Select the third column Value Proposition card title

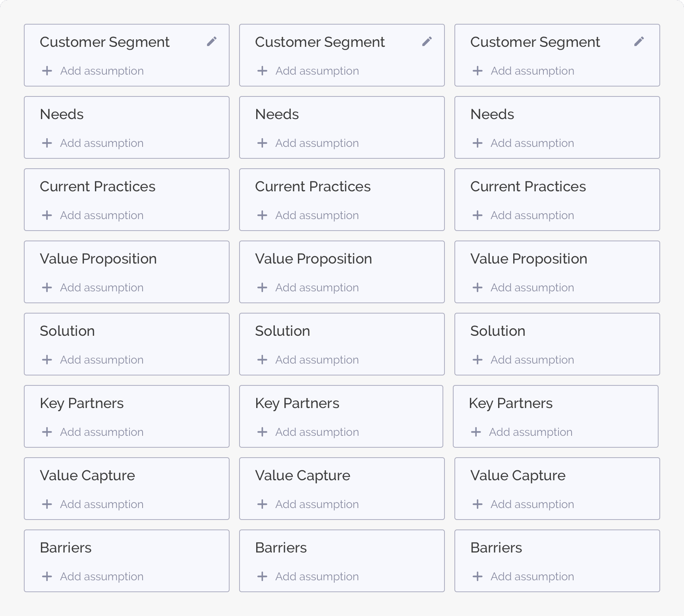(x=529, y=259)
